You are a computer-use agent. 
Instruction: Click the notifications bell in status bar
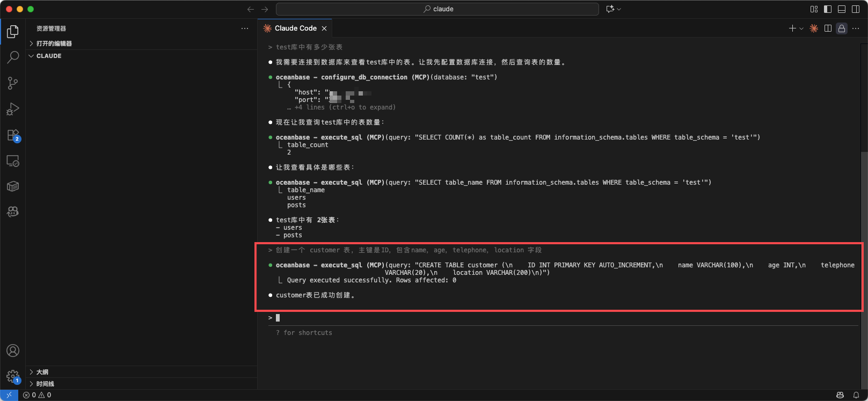(856, 395)
